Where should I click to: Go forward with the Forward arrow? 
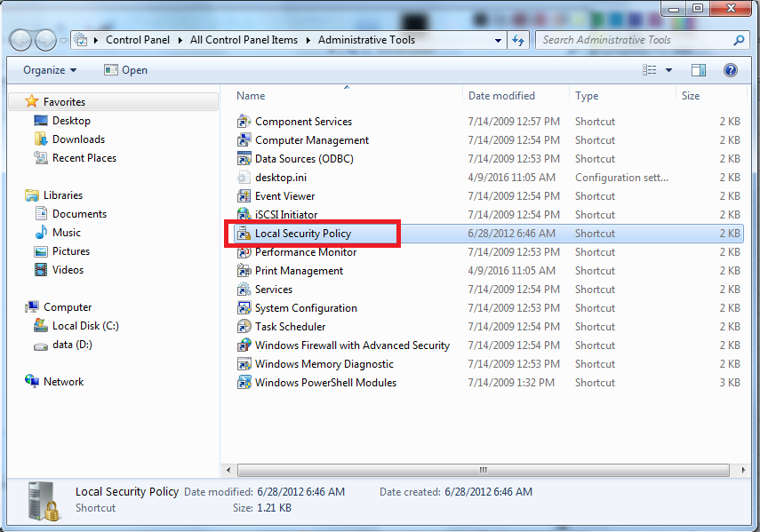[x=45, y=41]
